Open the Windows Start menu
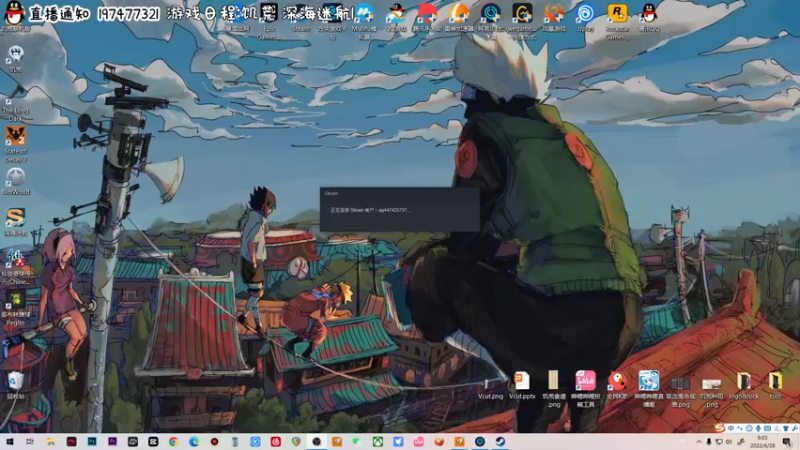 (10, 442)
